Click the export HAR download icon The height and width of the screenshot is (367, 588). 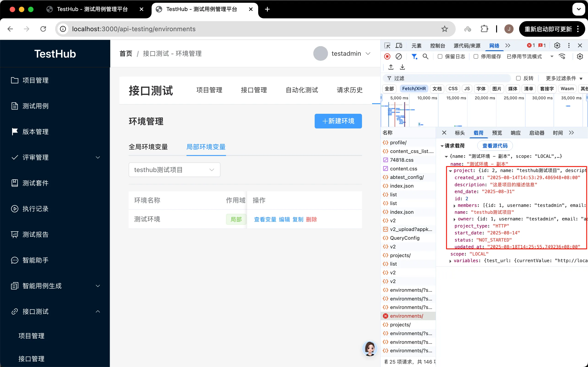402,67
